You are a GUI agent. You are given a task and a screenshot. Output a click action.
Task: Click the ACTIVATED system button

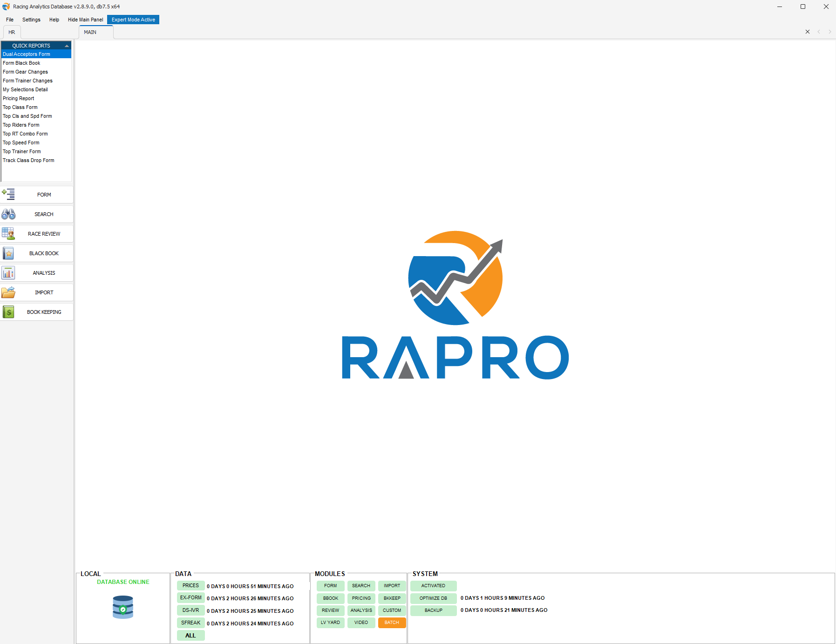pyautogui.click(x=434, y=586)
